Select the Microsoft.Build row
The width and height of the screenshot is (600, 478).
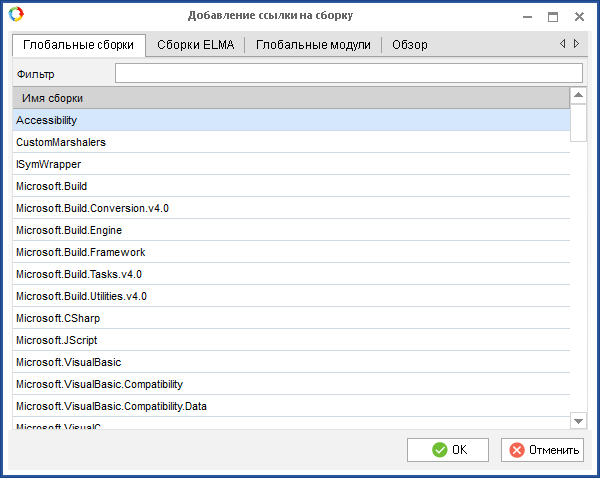click(x=291, y=186)
